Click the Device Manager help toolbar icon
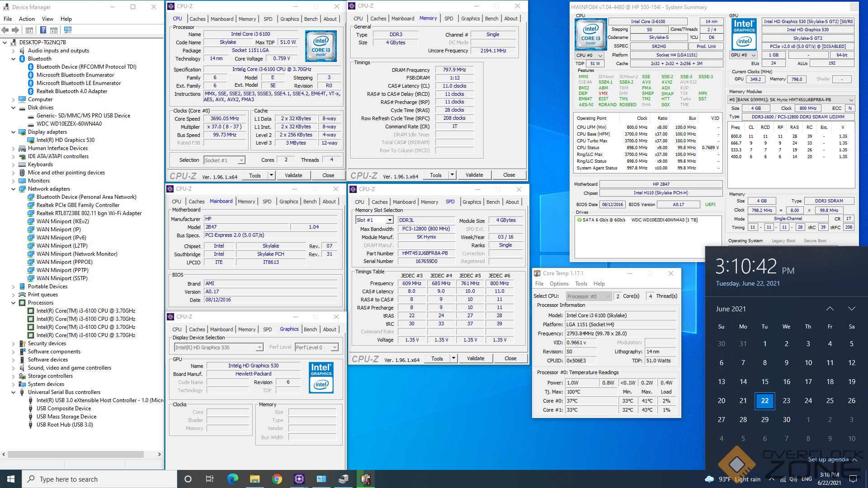The width and height of the screenshot is (868, 488). click(x=43, y=30)
